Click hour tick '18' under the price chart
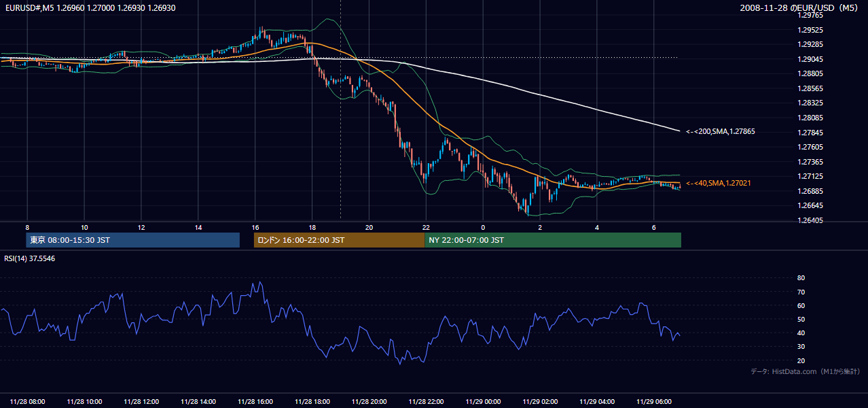The image size is (868, 408). [312, 226]
